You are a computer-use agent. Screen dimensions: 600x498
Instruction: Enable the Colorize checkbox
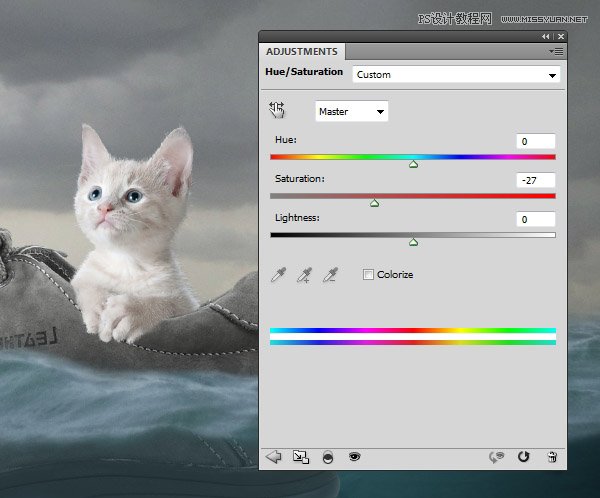pyautogui.click(x=369, y=274)
